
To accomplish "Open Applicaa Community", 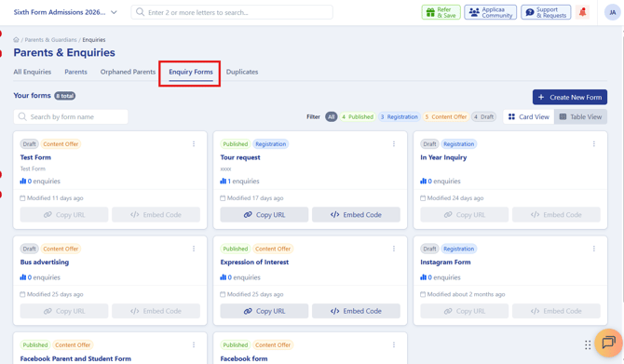I will [x=490, y=12].
